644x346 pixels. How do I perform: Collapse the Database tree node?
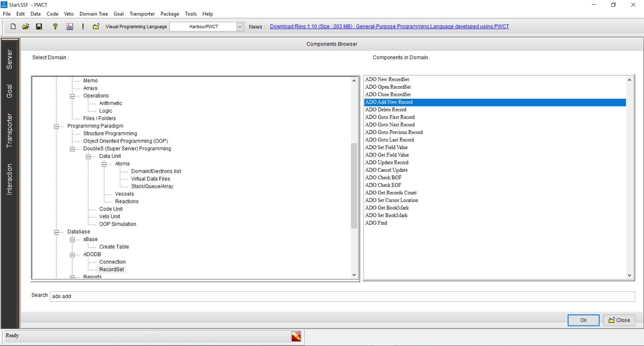[56, 232]
